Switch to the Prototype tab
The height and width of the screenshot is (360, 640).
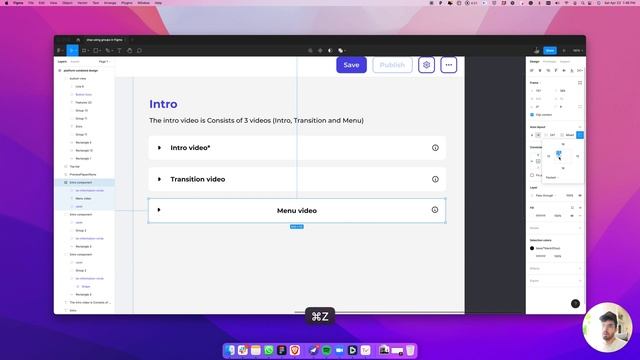pyautogui.click(x=549, y=62)
